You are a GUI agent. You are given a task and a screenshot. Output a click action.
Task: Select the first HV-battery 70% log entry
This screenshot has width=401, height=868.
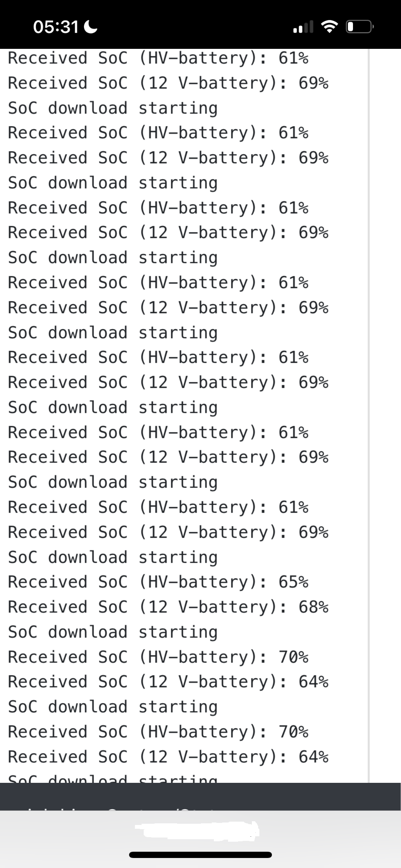(158, 657)
